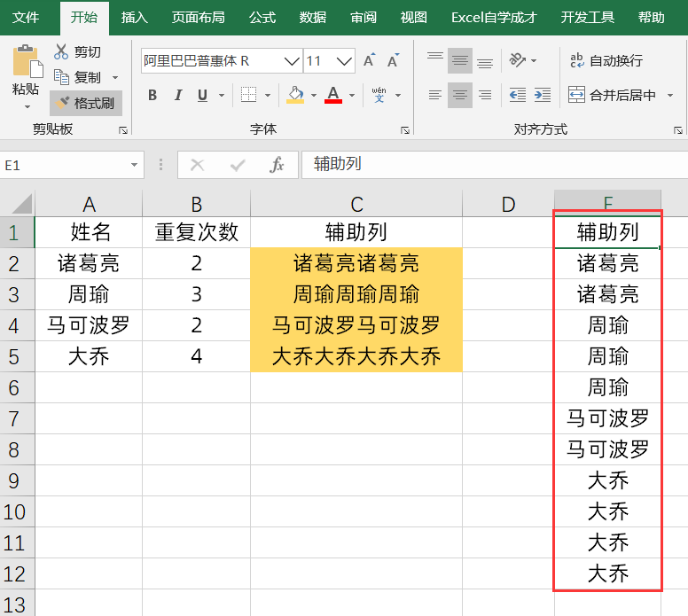Select the 重复次数 header cell

pyautogui.click(x=196, y=232)
